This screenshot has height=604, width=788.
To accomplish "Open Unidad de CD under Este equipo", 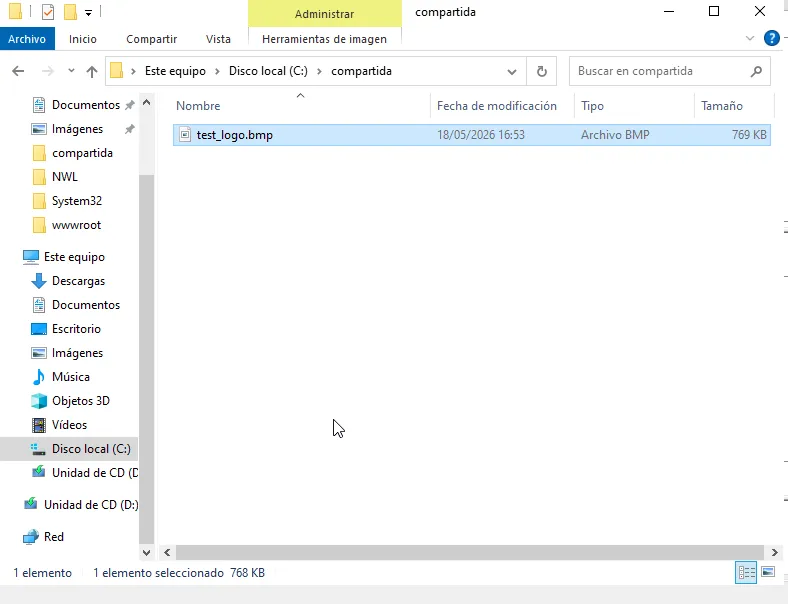I will pos(95,473).
